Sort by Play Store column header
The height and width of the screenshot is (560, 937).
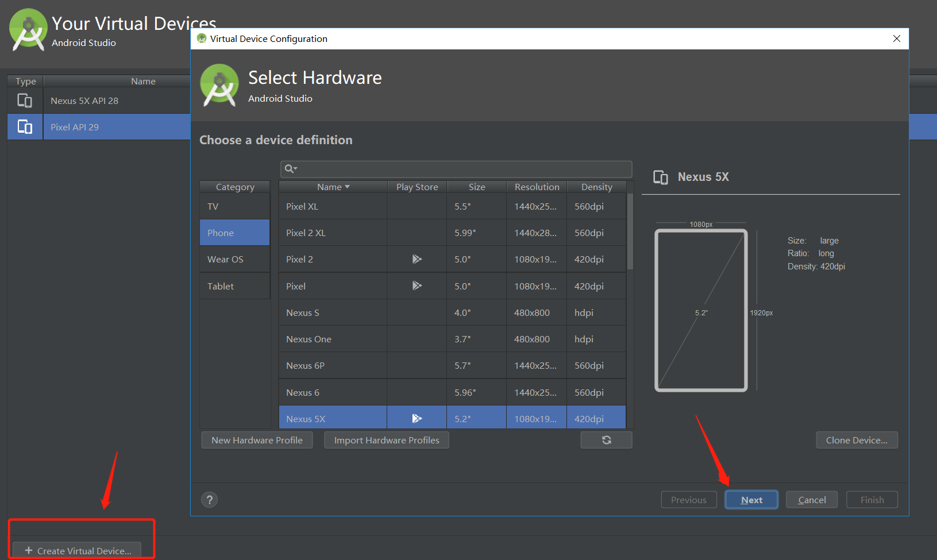[x=417, y=187]
